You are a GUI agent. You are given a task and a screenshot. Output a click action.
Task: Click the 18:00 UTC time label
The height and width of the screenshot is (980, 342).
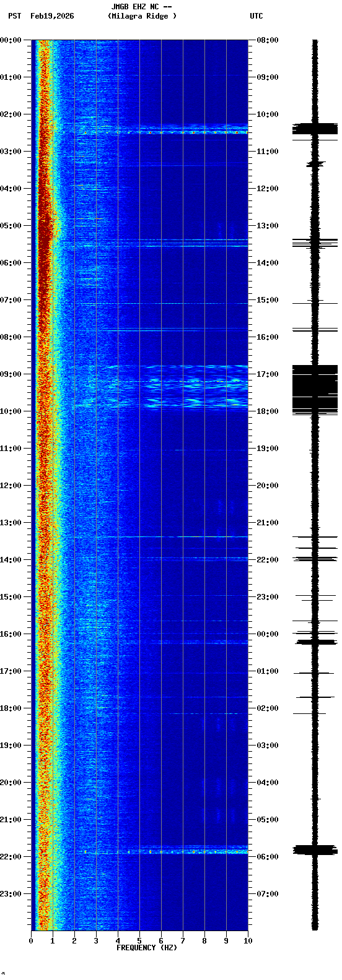pos(267,411)
